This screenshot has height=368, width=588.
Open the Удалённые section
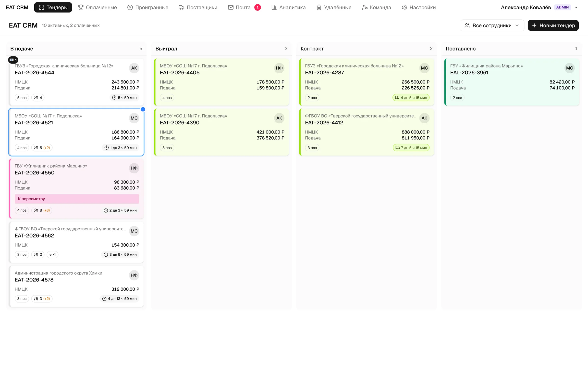(334, 7)
